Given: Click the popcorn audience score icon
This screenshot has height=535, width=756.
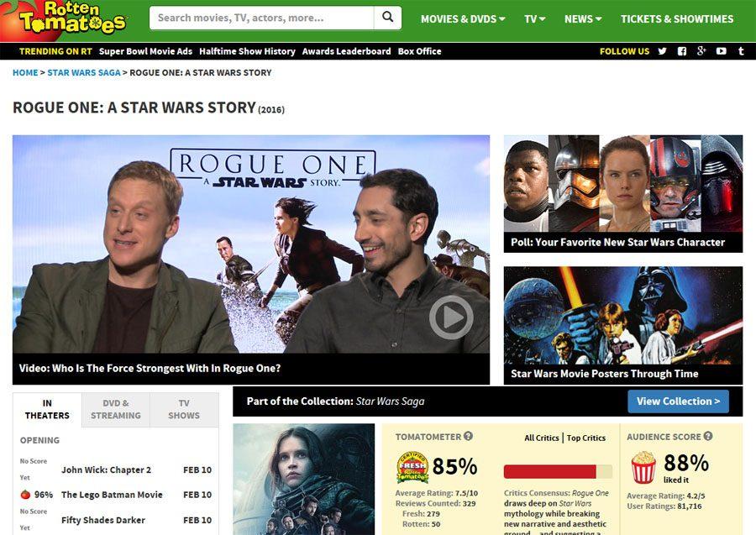Looking at the screenshot, I should tap(643, 467).
